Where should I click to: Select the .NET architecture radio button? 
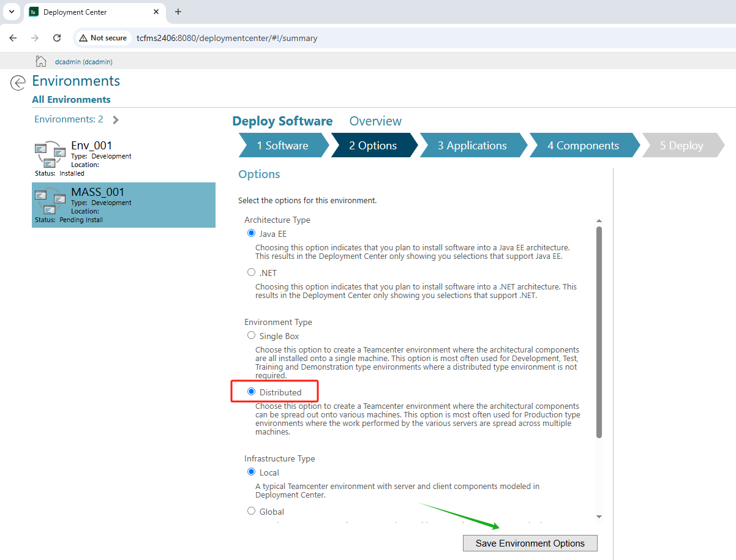(251, 272)
